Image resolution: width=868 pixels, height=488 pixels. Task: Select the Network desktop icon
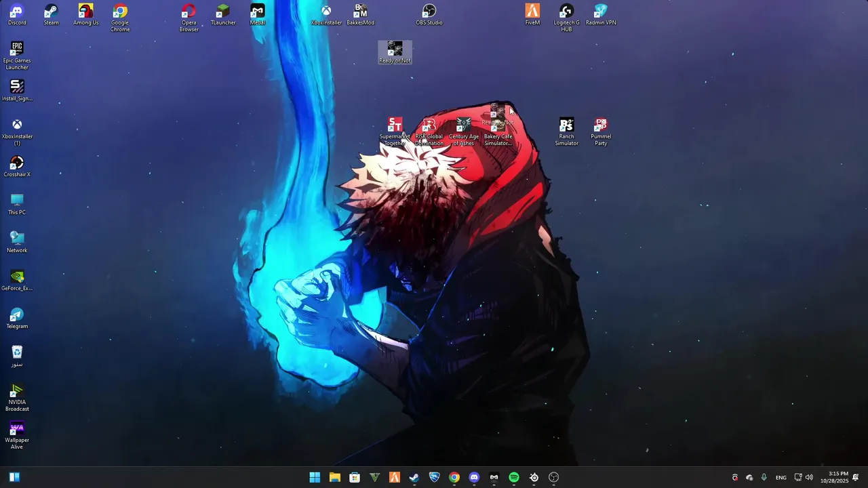click(17, 242)
